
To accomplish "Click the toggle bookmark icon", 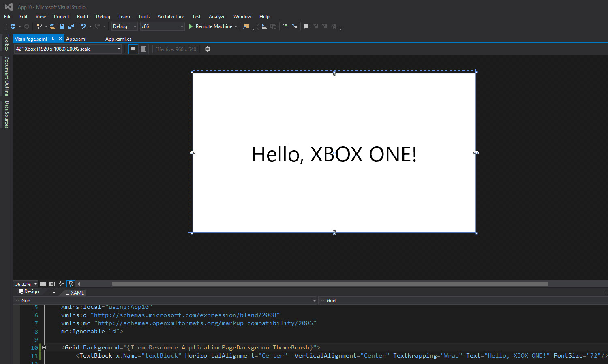I will (x=306, y=26).
